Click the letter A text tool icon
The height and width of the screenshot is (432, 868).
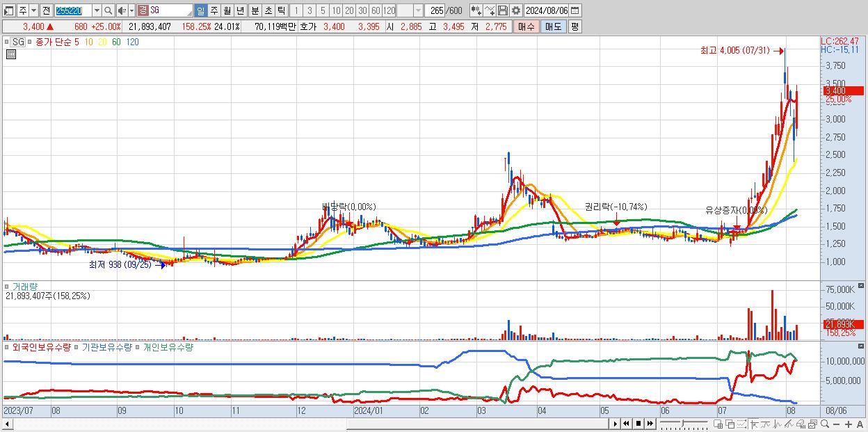click(860, 424)
